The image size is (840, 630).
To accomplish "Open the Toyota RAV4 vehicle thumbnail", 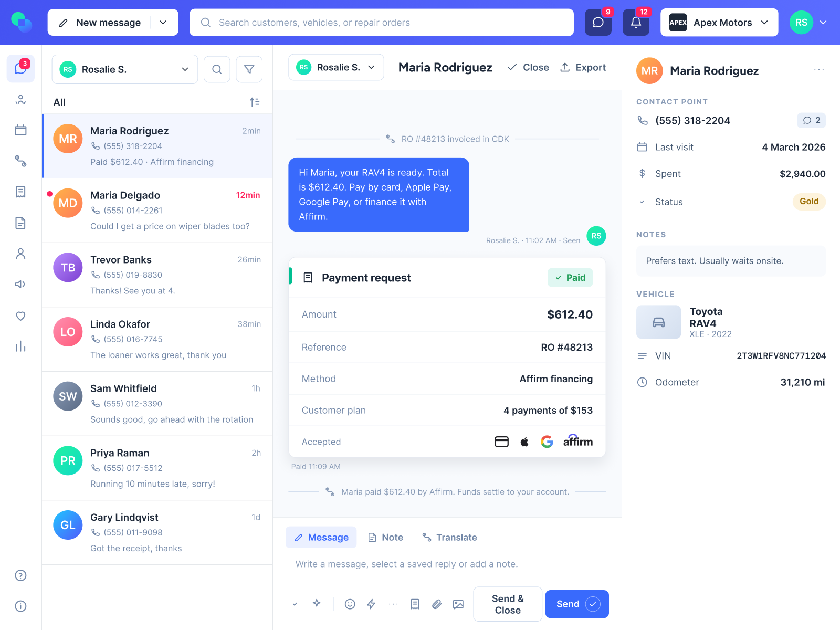I will click(658, 322).
